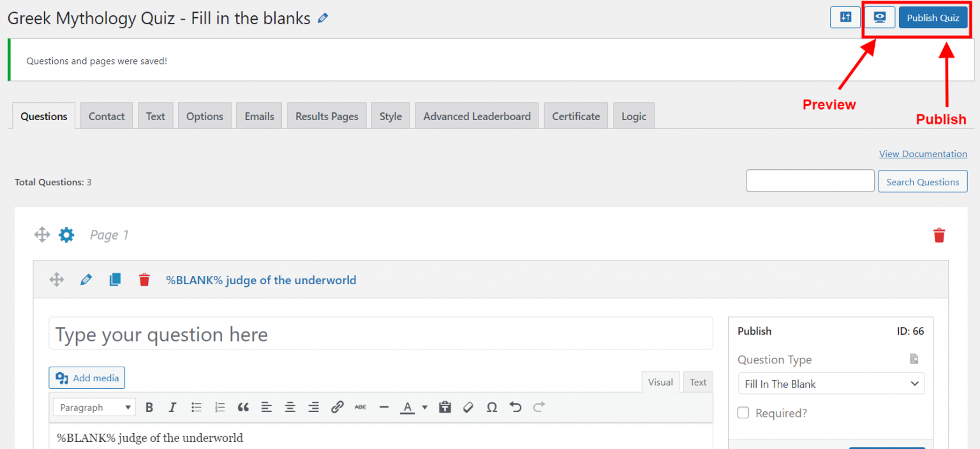Viewport: 980px width, 449px height.
Task: Undo the last editor change
Action: point(516,407)
